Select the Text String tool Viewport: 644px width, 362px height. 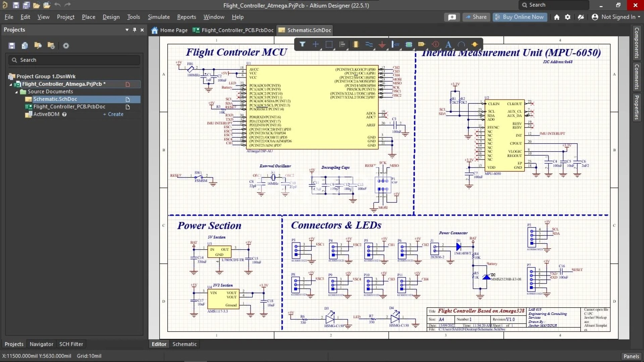point(448,44)
